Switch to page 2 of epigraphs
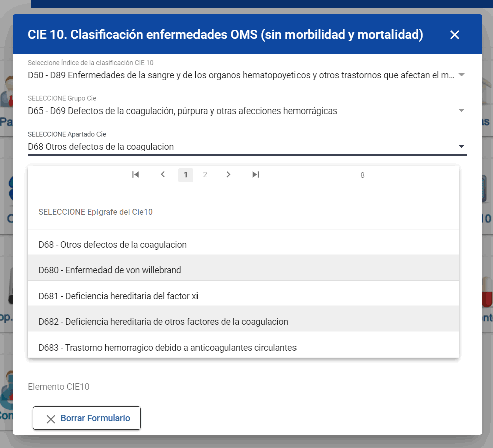The width and height of the screenshot is (493, 448). (205, 174)
